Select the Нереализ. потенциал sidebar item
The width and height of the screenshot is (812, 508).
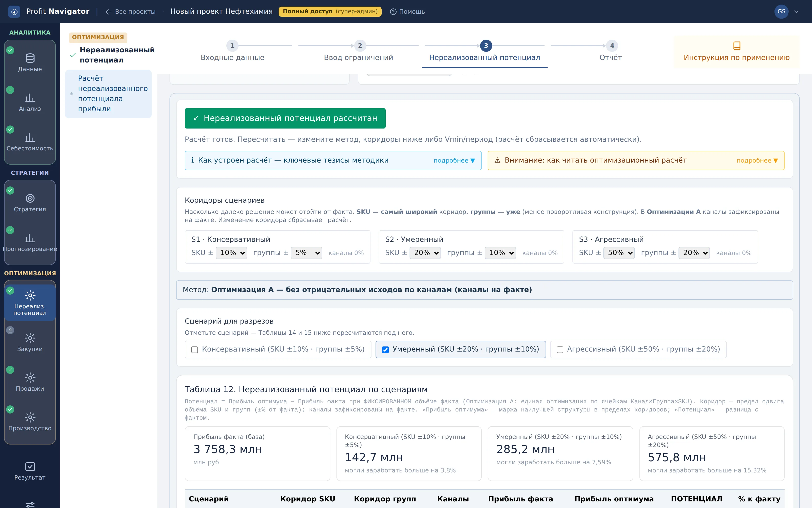click(30, 303)
